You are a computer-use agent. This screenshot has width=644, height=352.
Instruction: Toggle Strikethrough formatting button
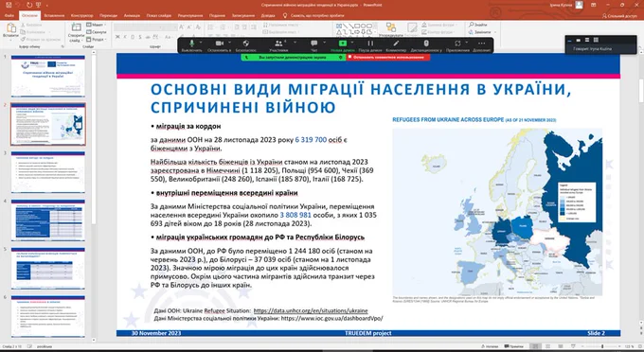click(x=148, y=37)
